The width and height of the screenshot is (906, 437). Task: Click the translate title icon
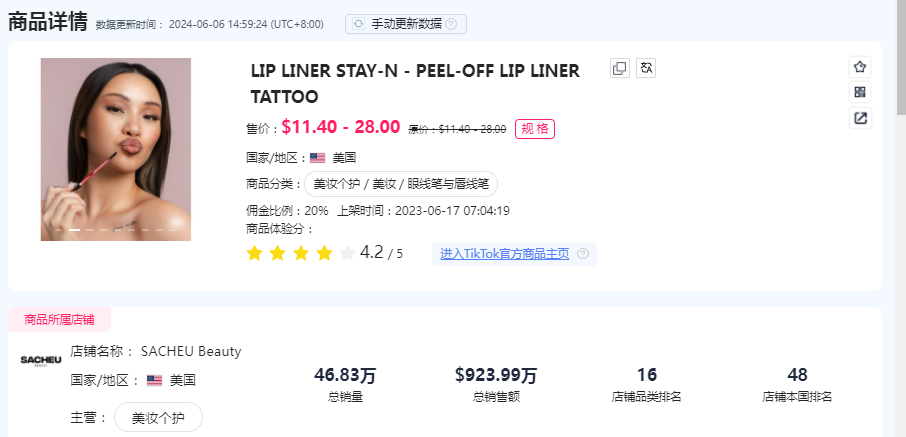pos(646,68)
